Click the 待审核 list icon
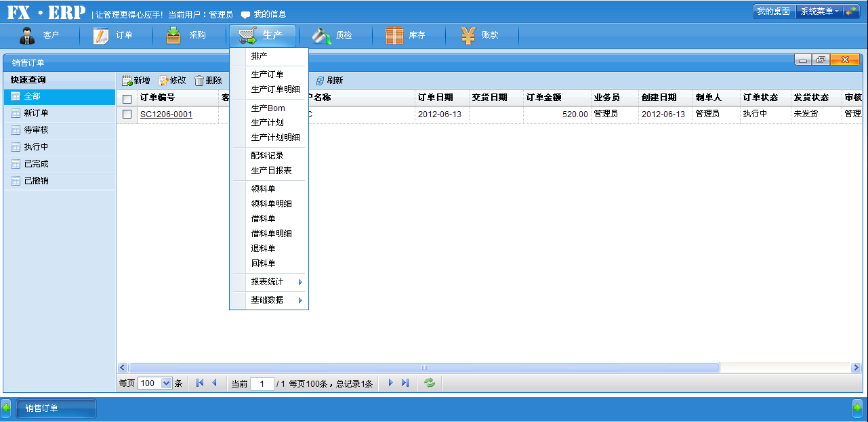 coord(16,130)
